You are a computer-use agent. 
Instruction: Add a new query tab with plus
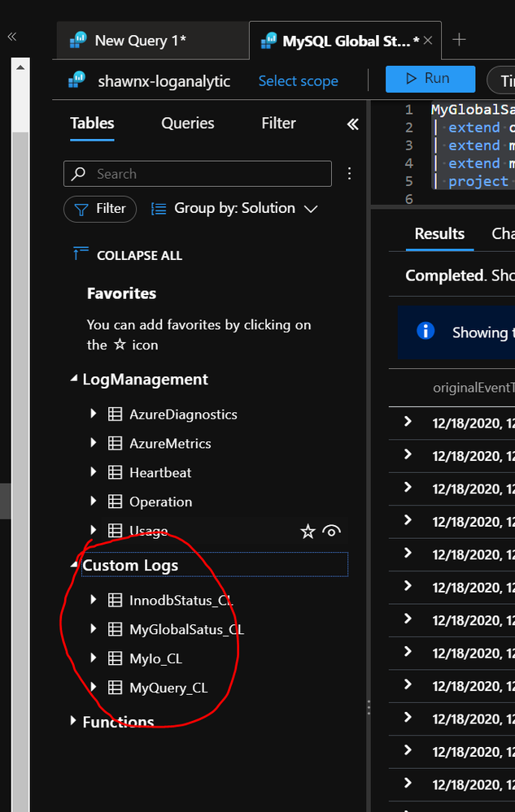point(459,40)
